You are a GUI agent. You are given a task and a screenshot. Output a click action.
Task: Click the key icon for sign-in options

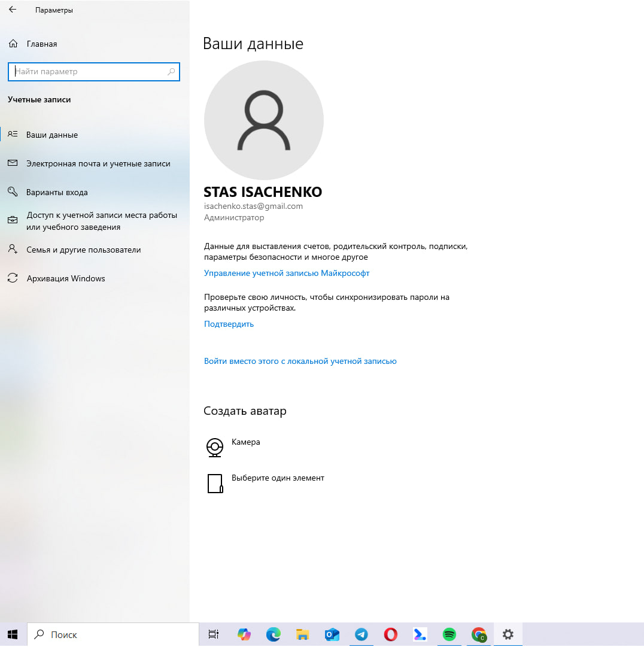pos(13,192)
